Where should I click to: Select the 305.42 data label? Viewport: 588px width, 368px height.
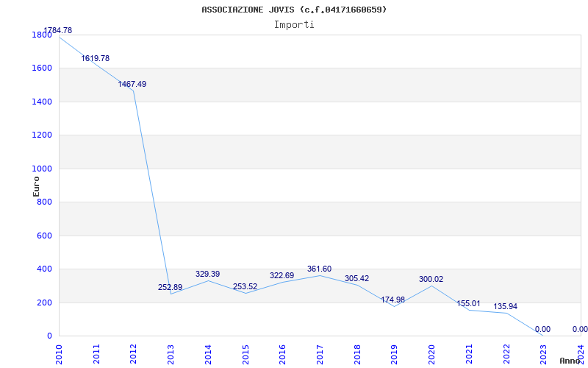pyautogui.click(x=357, y=279)
